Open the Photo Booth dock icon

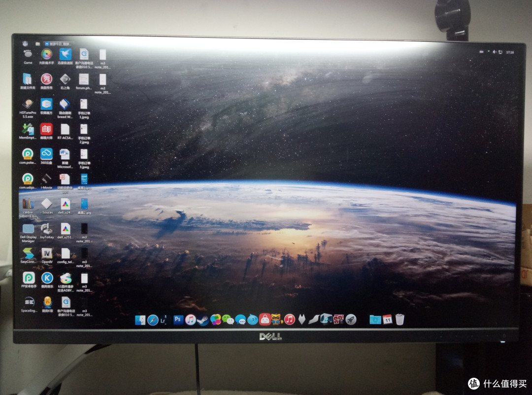[x=338, y=319]
